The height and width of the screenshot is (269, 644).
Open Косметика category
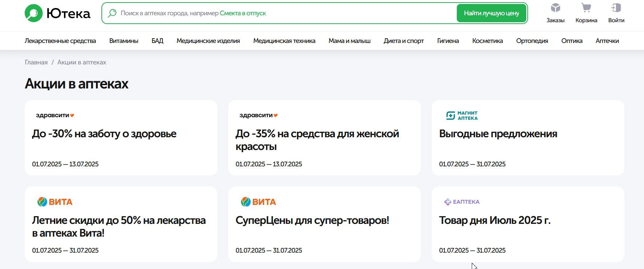click(x=487, y=41)
